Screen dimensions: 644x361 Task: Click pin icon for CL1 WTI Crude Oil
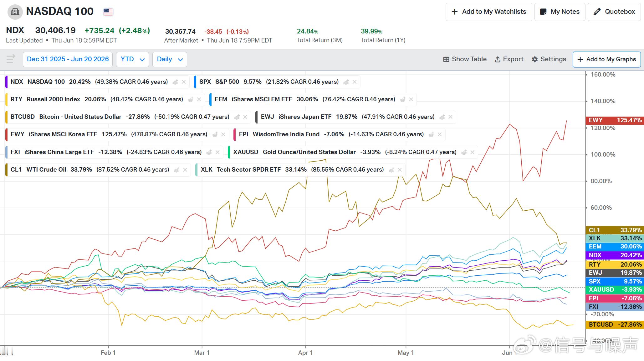(x=176, y=170)
